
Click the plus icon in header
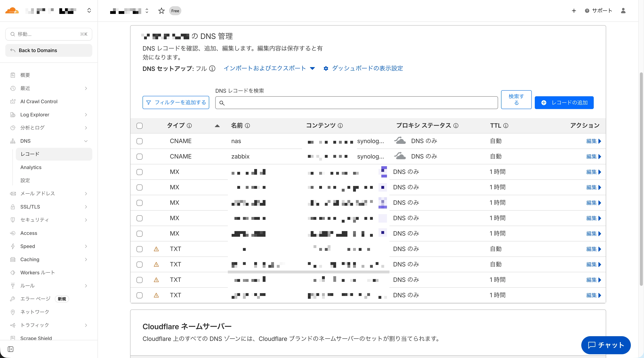[x=574, y=11]
